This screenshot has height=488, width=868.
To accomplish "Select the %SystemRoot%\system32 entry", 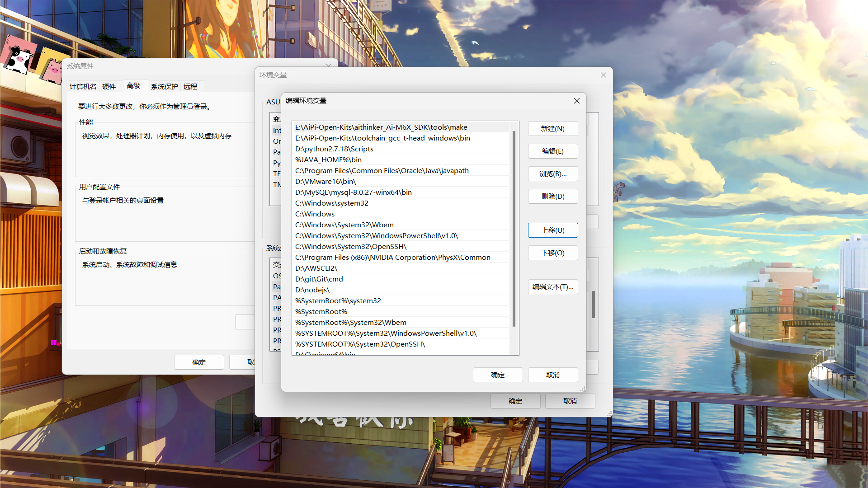I will (401, 301).
